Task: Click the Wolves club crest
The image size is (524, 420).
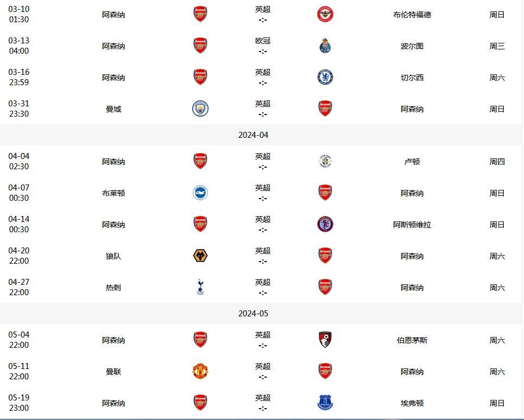Action: click(x=200, y=256)
